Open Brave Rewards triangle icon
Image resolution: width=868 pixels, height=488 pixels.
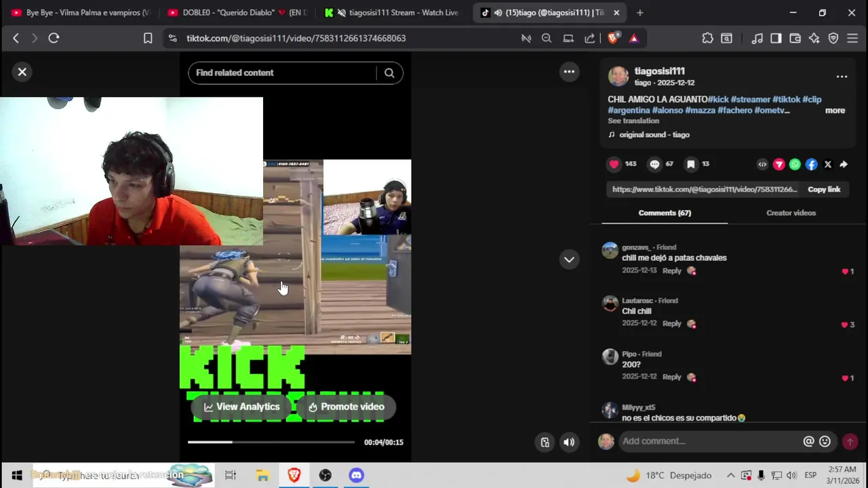point(634,39)
